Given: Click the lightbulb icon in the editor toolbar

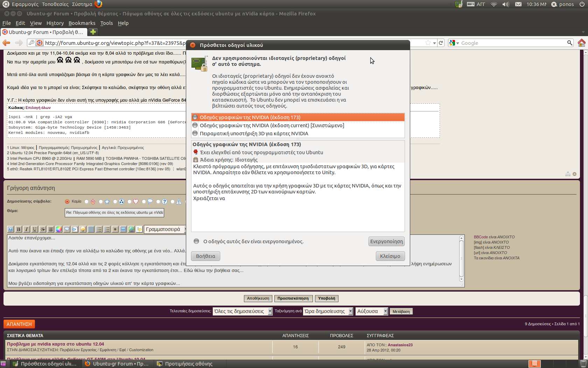Looking at the screenshot, I should pyautogui.click(x=83, y=229).
